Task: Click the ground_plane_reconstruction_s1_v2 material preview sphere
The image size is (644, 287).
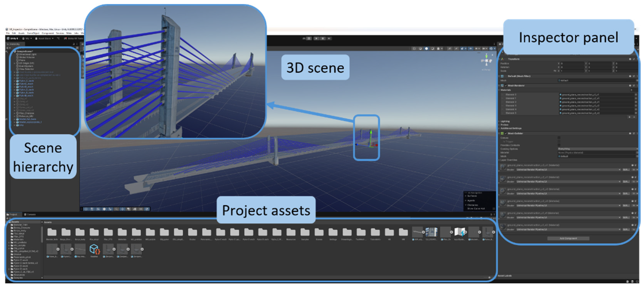Action: (503, 227)
